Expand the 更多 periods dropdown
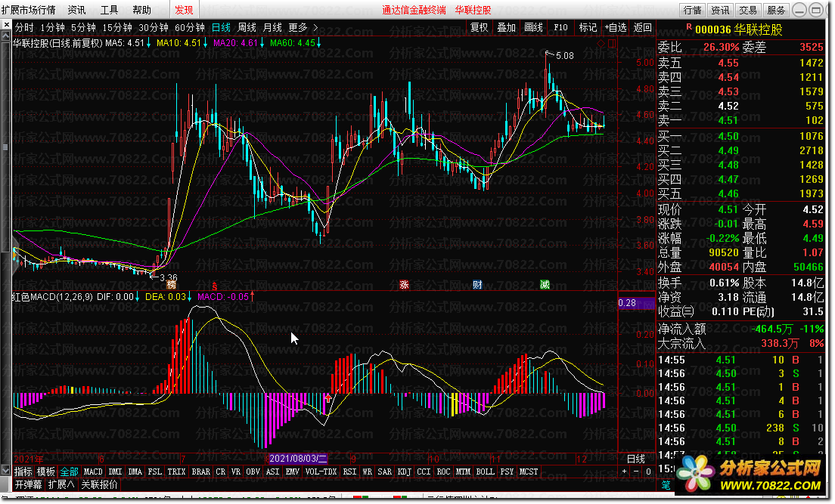The height and width of the screenshot is (504, 835). [303, 28]
